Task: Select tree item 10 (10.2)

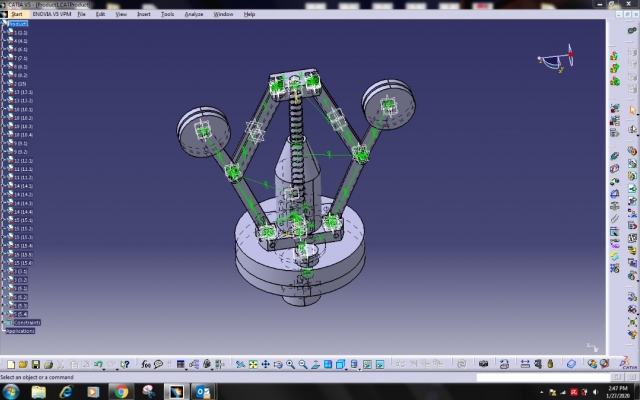Action: point(23,118)
